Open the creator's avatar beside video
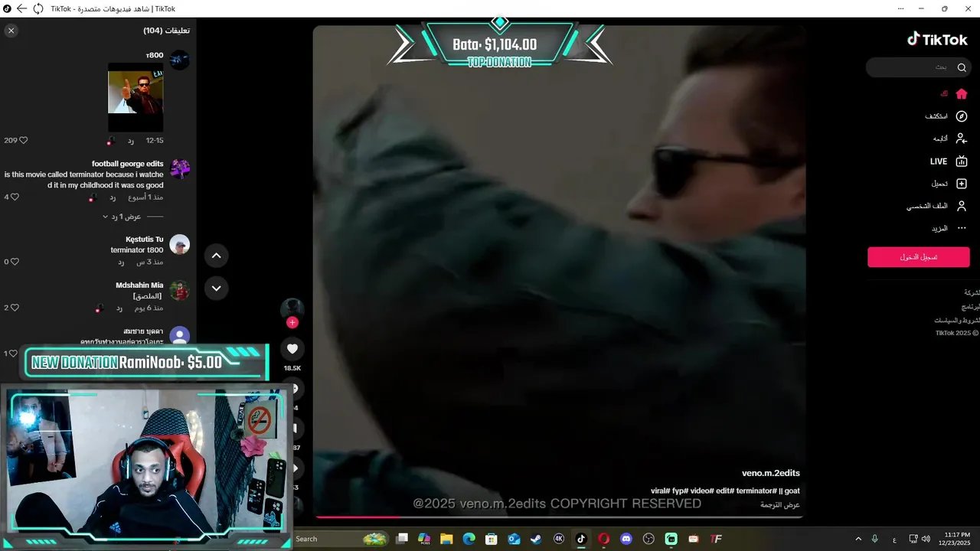Viewport: 980px width, 551px height. tap(292, 309)
